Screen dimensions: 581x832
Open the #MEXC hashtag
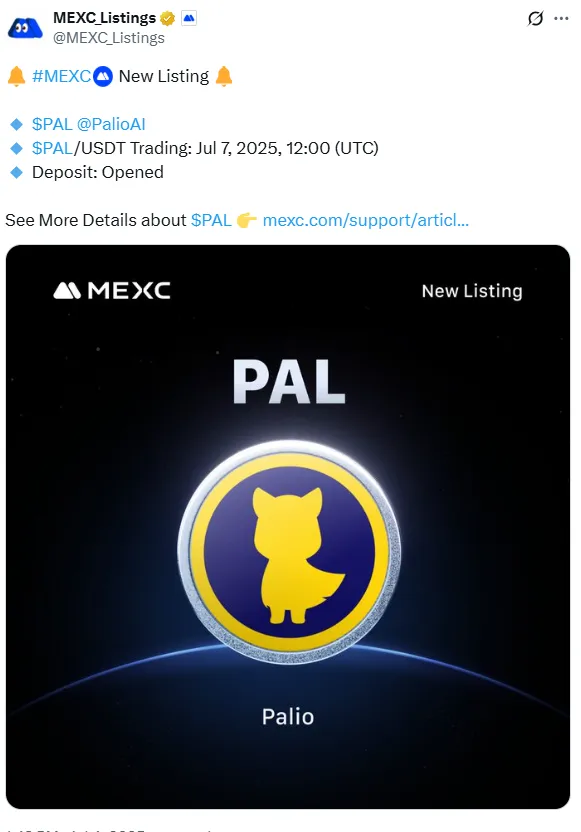click(62, 76)
